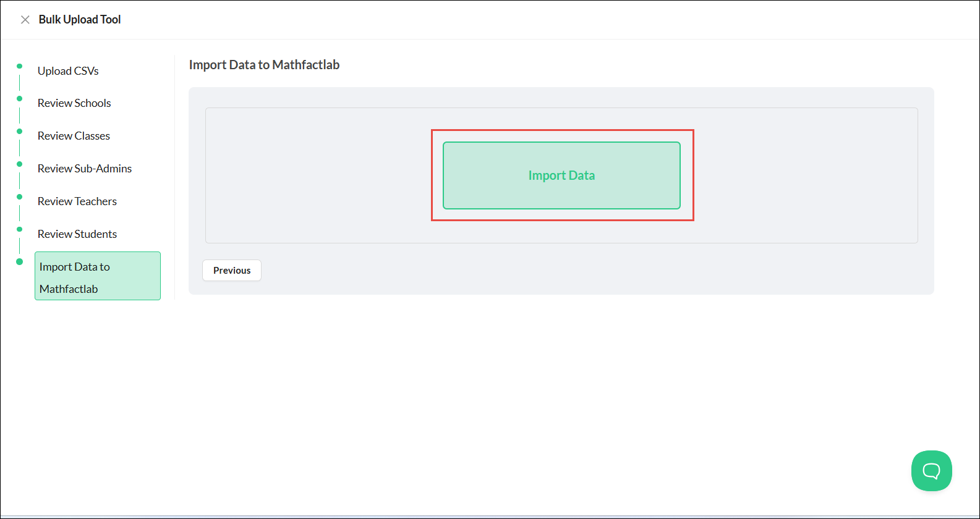Go to the Upload CSVs step
The height and width of the screenshot is (519, 980).
tap(68, 71)
